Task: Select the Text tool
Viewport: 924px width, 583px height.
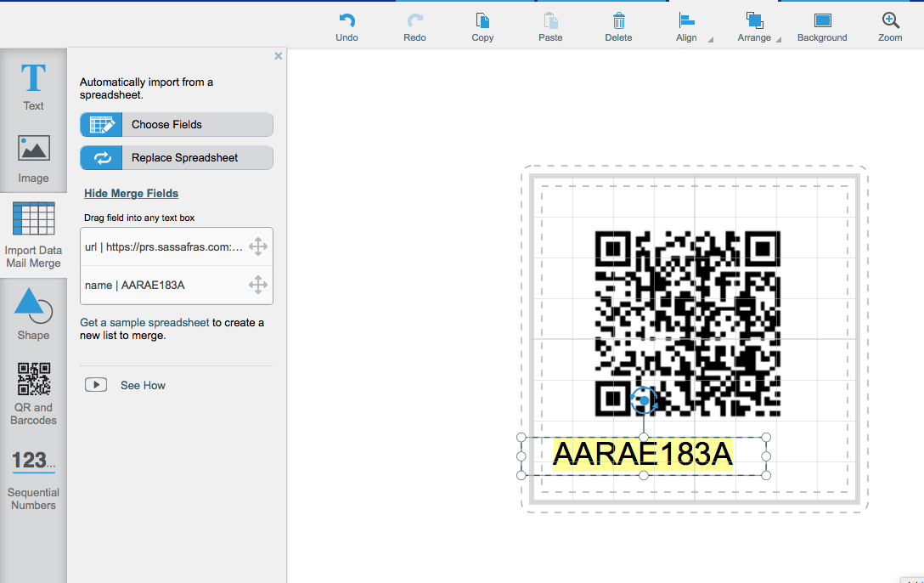Action: point(33,85)
